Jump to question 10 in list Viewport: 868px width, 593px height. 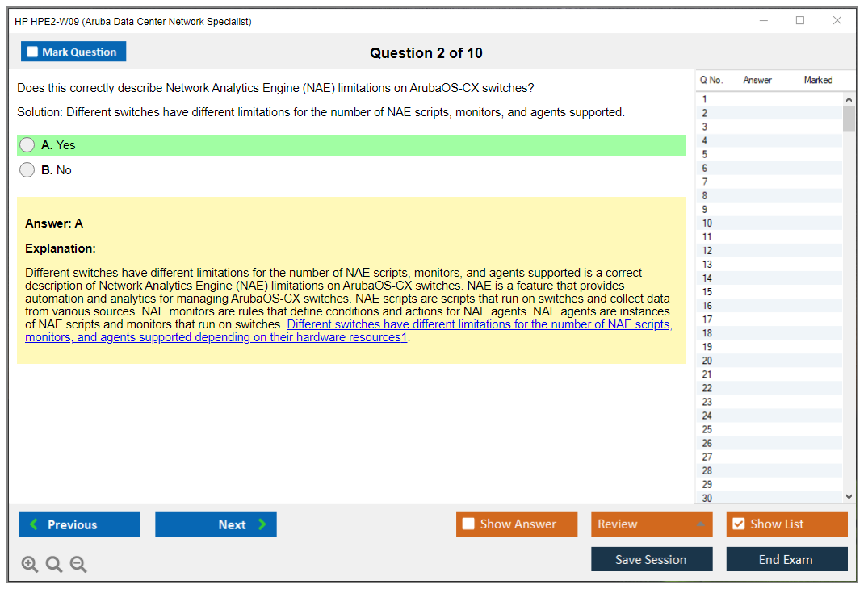(707, 223)
